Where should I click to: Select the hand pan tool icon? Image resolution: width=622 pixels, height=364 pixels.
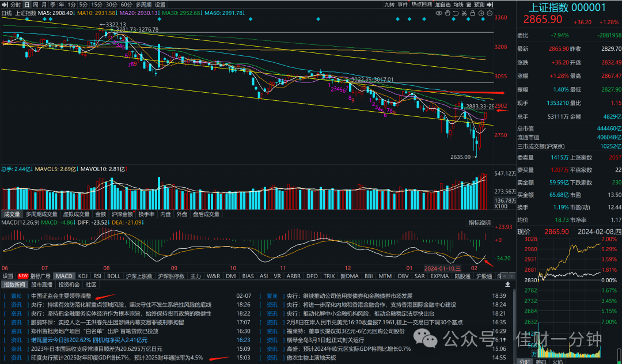[x=447, y=13]
